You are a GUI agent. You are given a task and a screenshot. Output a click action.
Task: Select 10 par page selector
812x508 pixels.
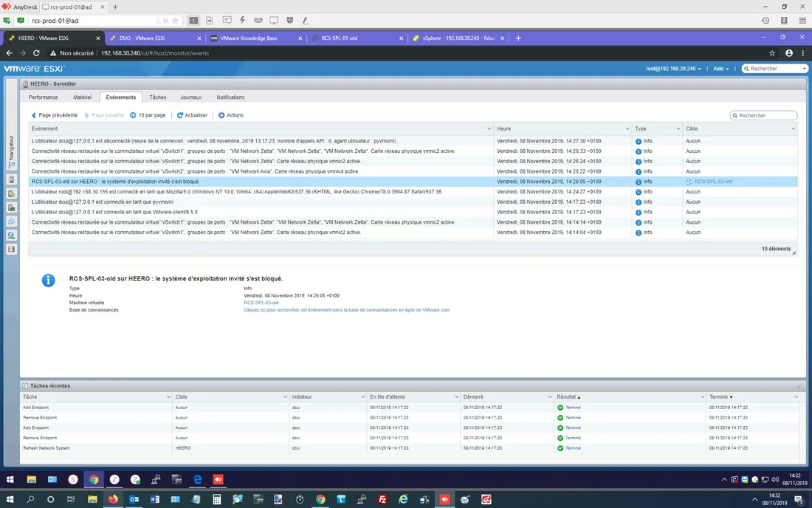(148, 115)
